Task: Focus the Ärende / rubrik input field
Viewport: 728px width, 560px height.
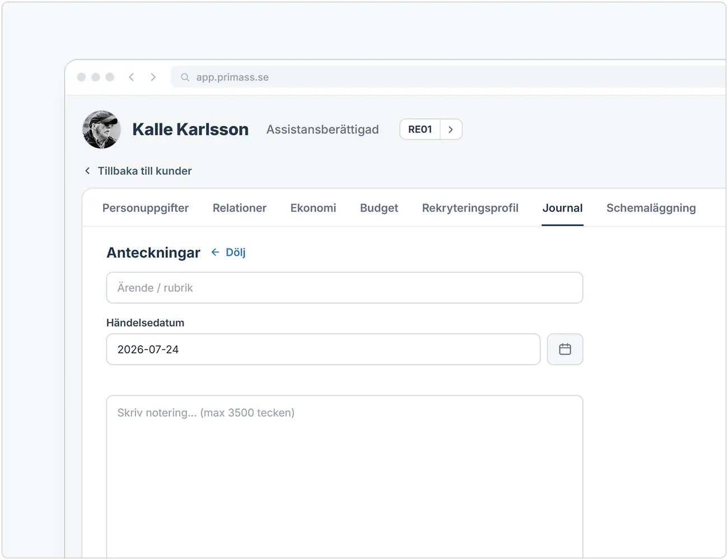Action: point(344,288)
